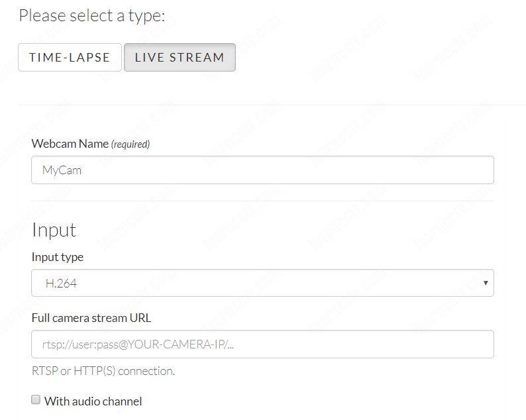This screenshot has width=526, height=420.
Task: Click the "RTSP or HTTP(S) connection." help text
Action: tap(103, 371)
